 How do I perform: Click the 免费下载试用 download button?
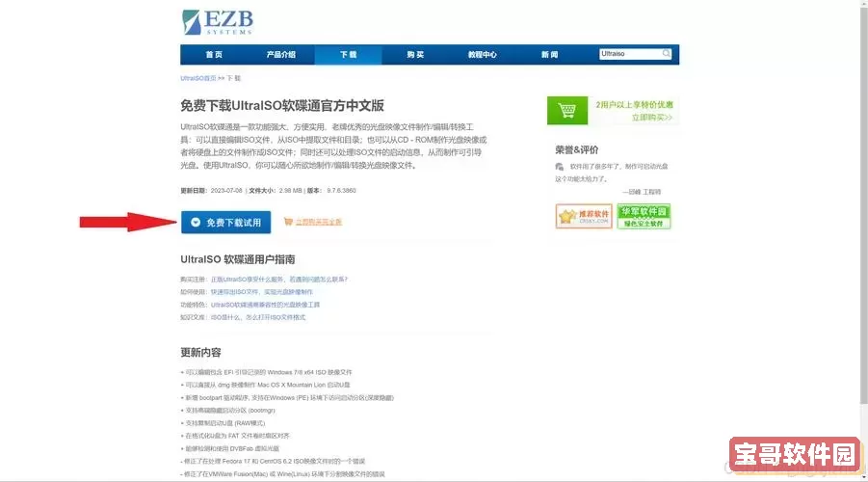tap(225, 222)
